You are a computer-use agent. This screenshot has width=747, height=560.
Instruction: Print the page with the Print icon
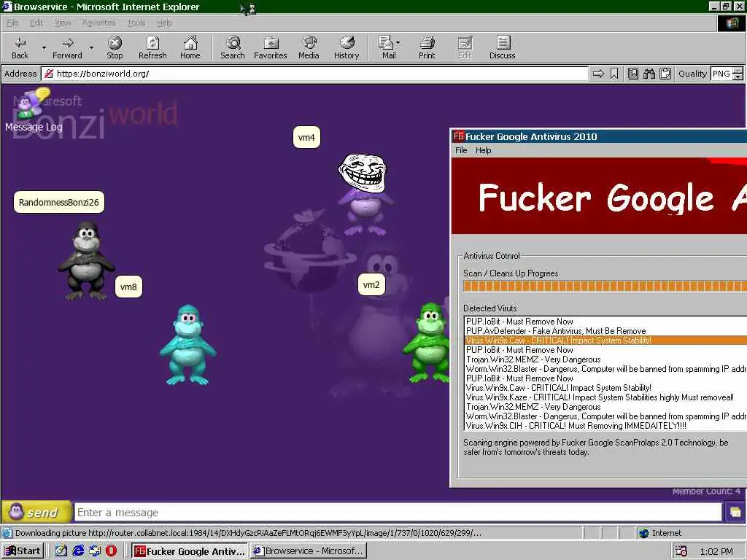point(427,47)
